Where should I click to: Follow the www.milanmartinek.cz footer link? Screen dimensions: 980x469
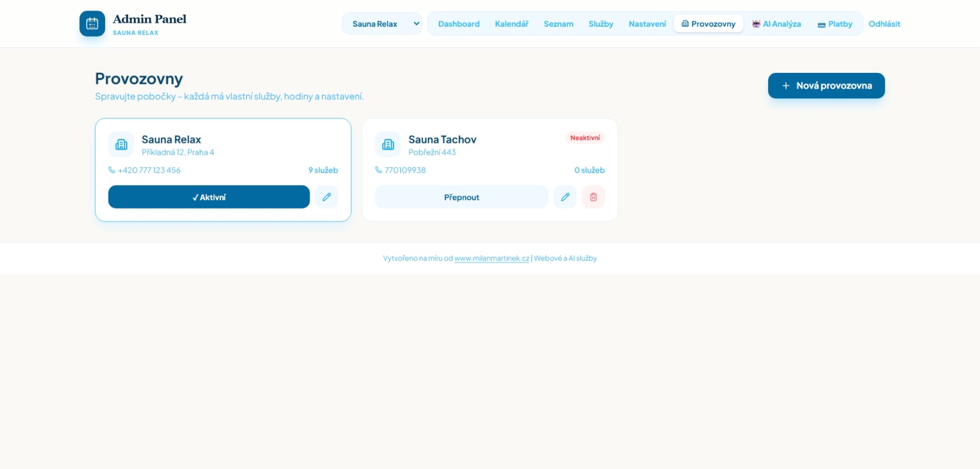point(491,258)
